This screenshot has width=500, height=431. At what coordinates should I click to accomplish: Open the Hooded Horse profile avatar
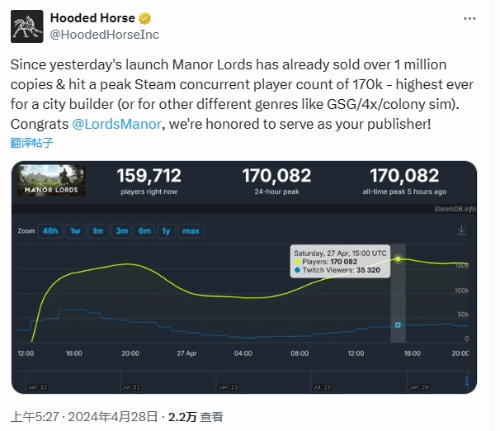coord(27,26)
